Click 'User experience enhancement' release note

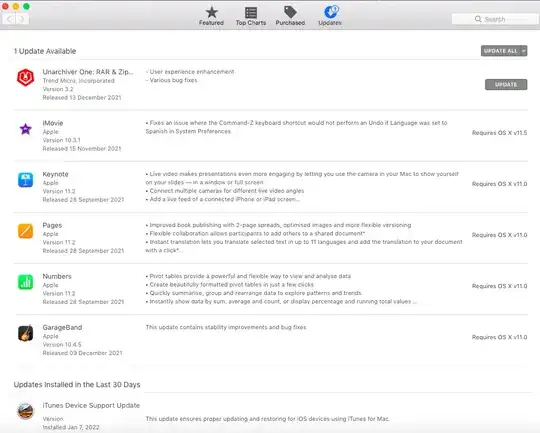[x=190, y=72]
